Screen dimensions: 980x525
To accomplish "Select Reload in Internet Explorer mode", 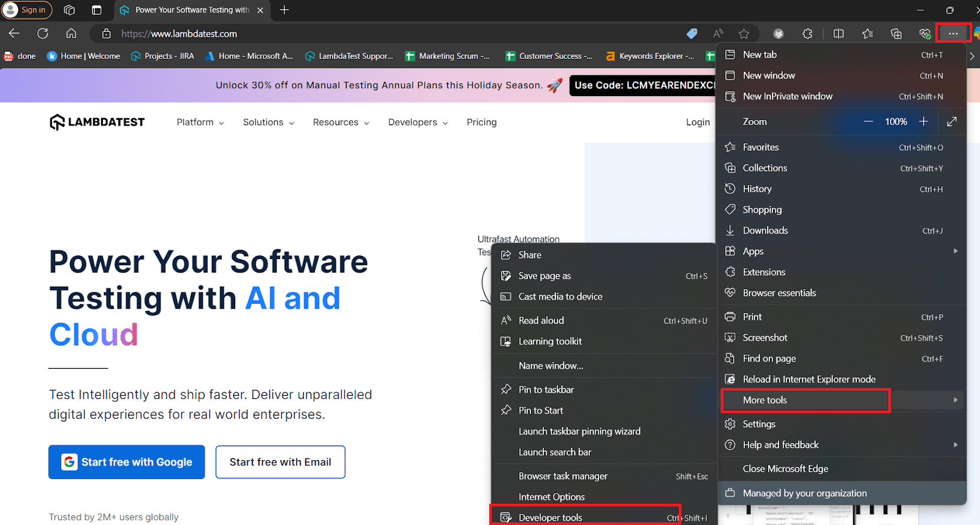I will coord(841,379).
